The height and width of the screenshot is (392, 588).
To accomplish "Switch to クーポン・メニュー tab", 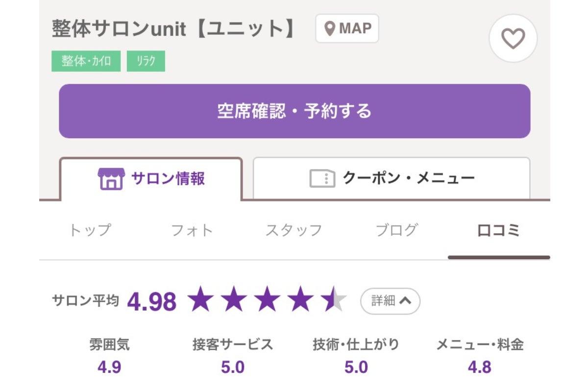I will [392, 178].
